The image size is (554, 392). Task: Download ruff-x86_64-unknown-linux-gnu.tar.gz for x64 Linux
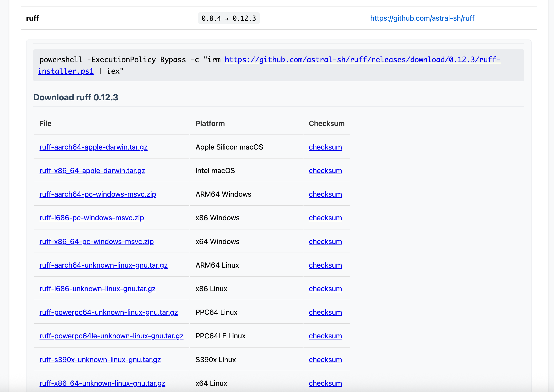pyautogui.click(x=102, y=383)
